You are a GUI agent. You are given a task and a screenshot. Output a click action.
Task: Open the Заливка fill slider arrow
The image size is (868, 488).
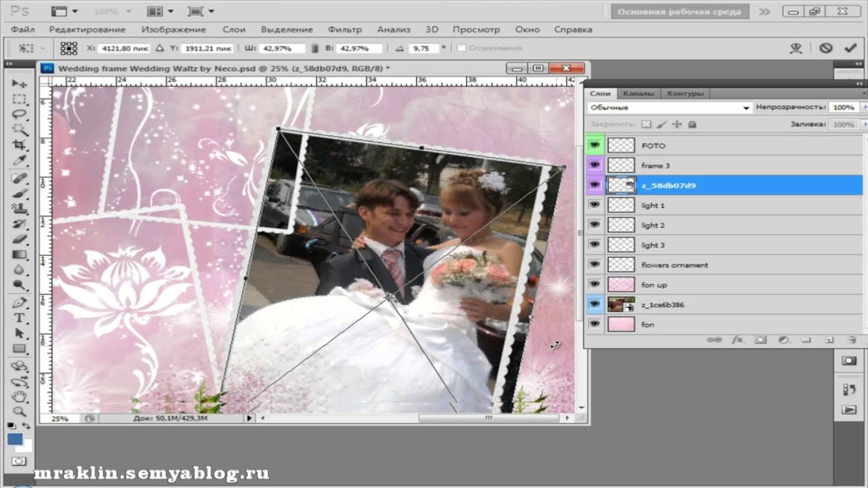point(864,125)
